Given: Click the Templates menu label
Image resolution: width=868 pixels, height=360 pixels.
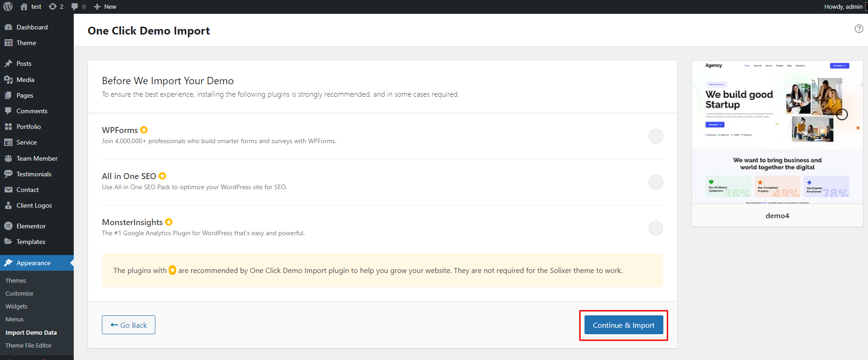Looking at the screenshot, I should 31,242.
